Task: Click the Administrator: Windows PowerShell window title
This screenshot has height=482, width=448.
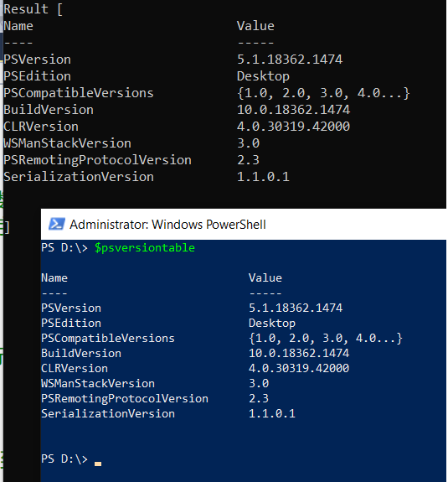Action: pyautogui.click(x=167, y=225)
